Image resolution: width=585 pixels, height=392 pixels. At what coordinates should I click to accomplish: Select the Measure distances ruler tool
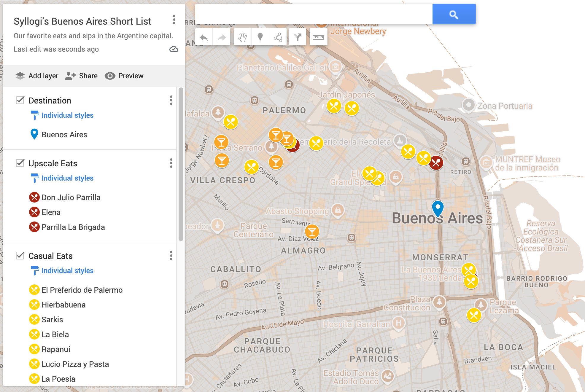pos(318,37)
